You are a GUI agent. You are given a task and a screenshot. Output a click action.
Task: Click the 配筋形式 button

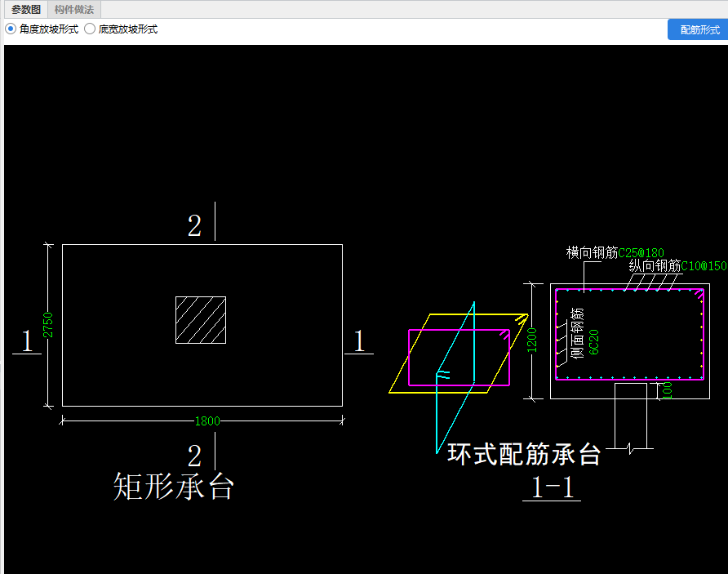tap(699, 29)
